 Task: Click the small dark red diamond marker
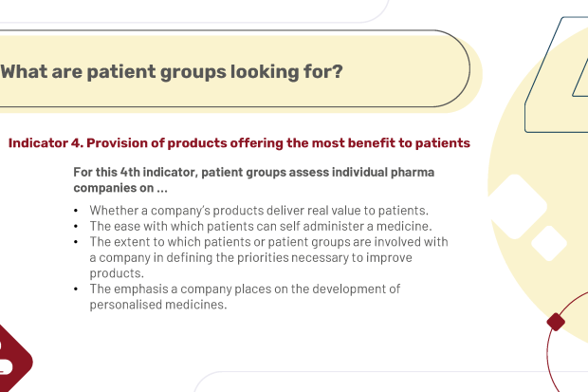pyautogui.click(x=556, y=322)
